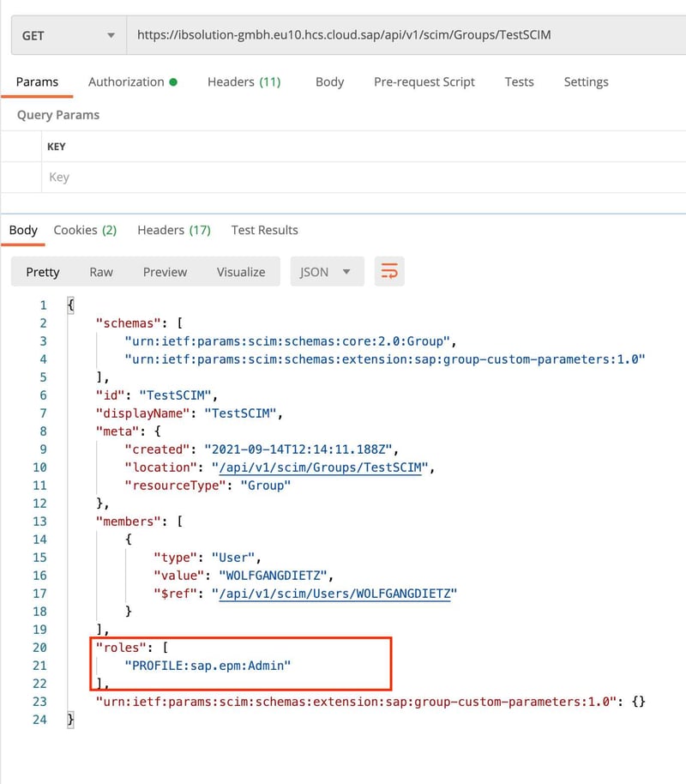Show the response Cookies (2) tab
This screenshot has width=686, height=784.
[x=85, y=230]
